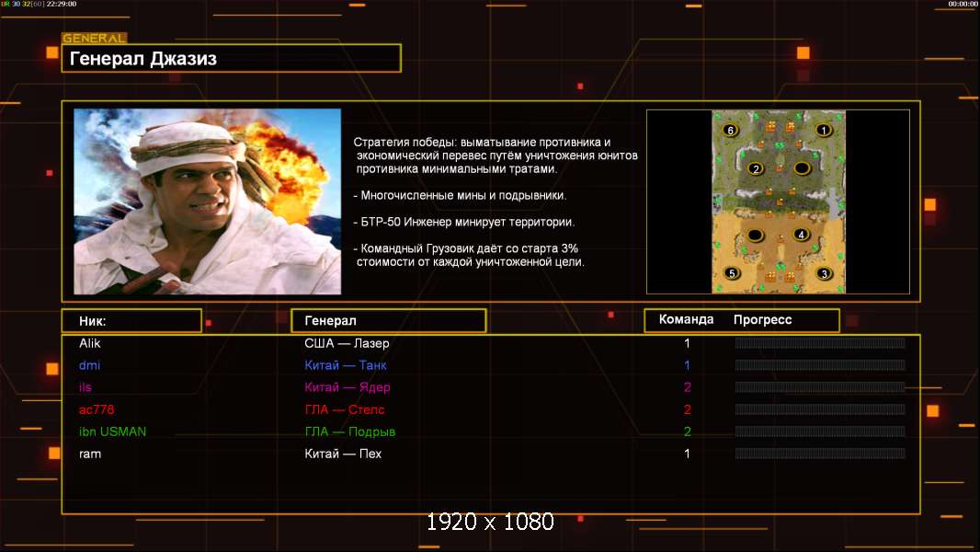Viewport: 980px width, 552px height.
Task: Click team number in ac778's row
Action: [687, 409]
